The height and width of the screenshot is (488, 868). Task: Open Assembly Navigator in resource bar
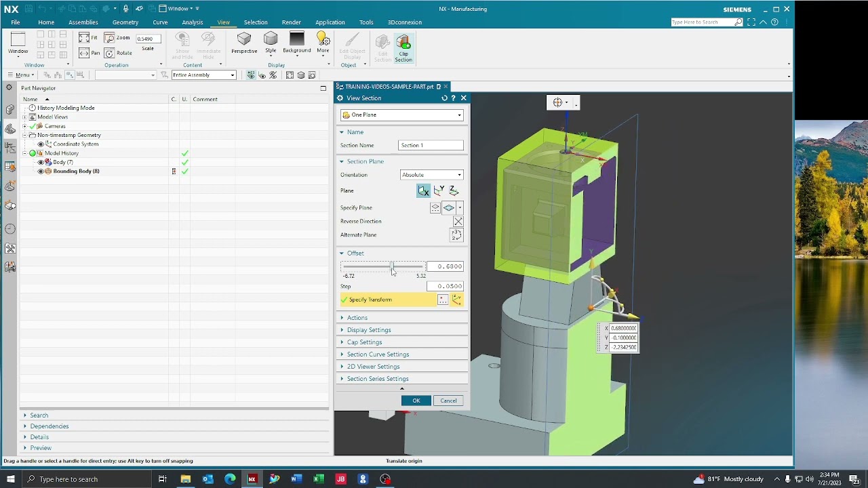pos(10,110)
